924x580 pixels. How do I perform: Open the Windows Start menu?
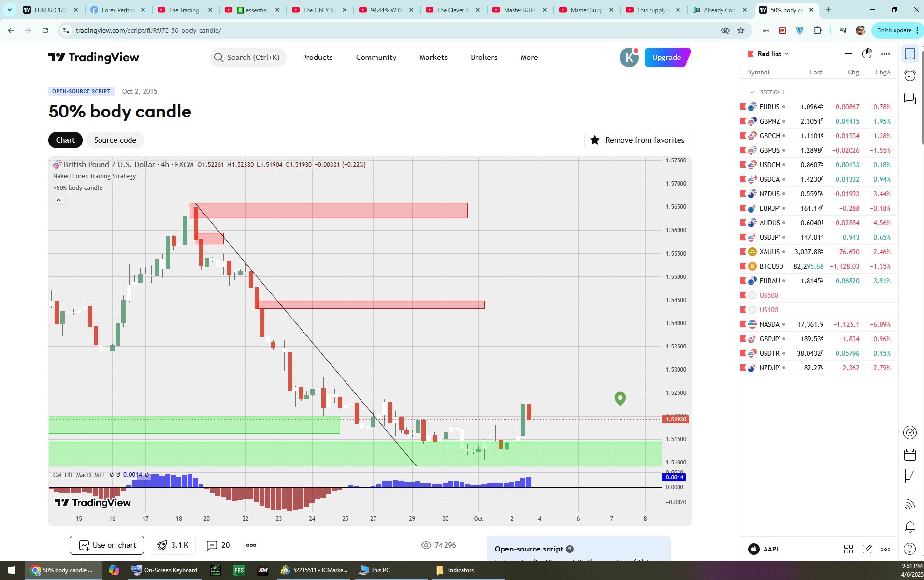click(12, 570)
